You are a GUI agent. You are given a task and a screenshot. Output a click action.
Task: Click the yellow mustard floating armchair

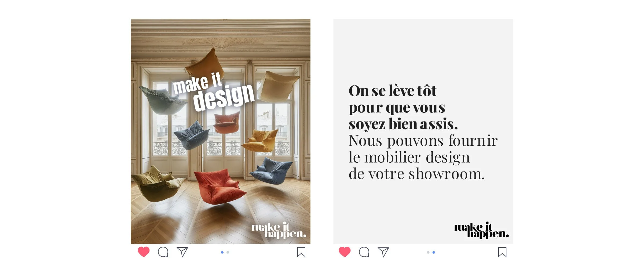coord(260,141)
